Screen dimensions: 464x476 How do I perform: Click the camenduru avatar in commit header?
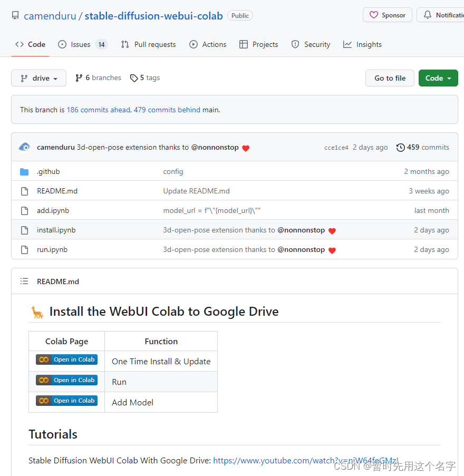(x=24, y=147)
